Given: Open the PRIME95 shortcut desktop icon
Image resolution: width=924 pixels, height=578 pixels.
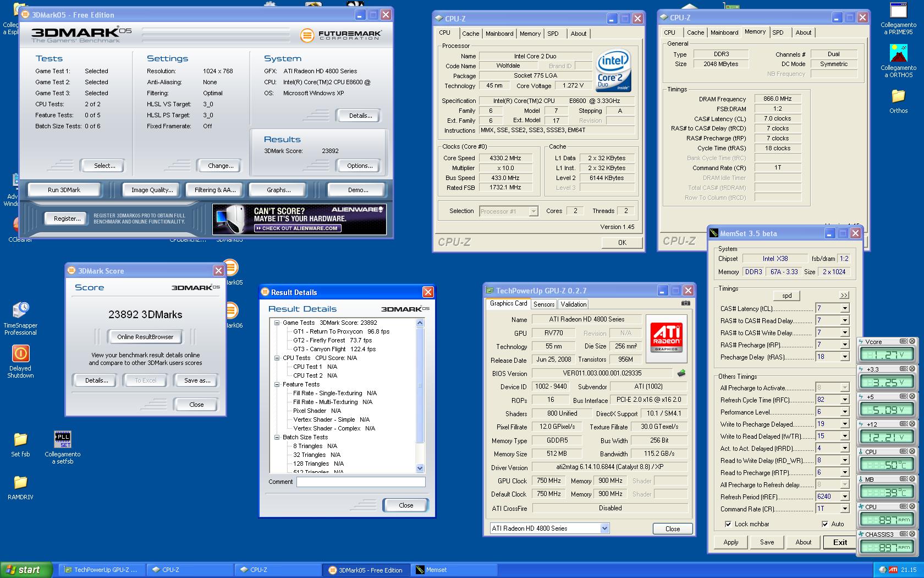Looking at the screenshot, I should pos(898,10).
